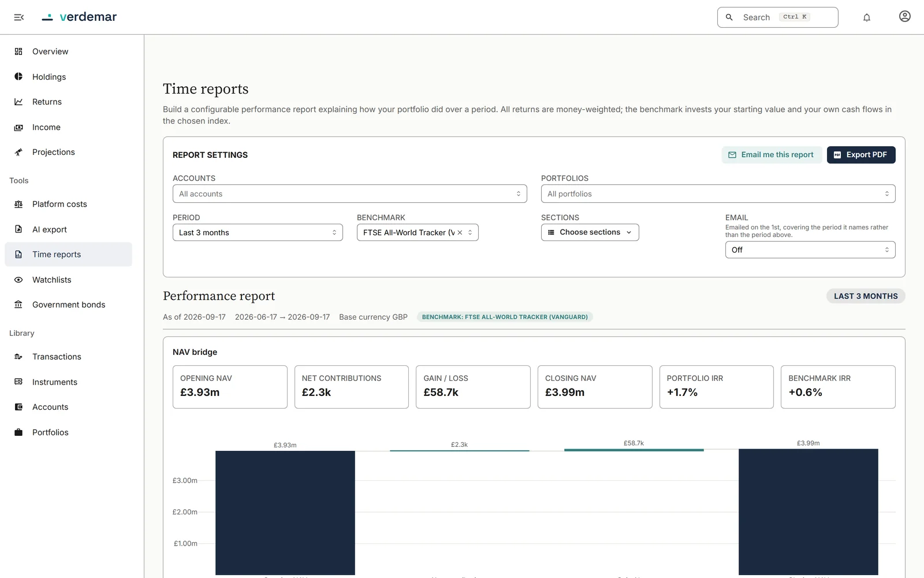Click the Transactions icon
The image size is (924, 578).
tap(18, 357)
